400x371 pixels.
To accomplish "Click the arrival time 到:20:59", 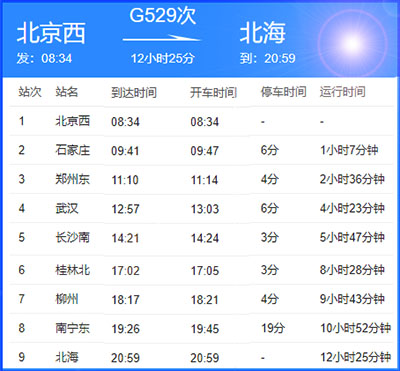I will tap(267, 59).
